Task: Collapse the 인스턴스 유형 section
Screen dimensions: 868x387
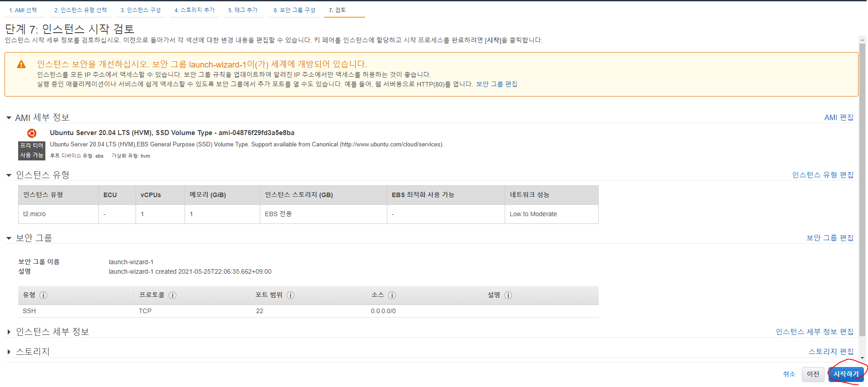Action: click(9, 175)
